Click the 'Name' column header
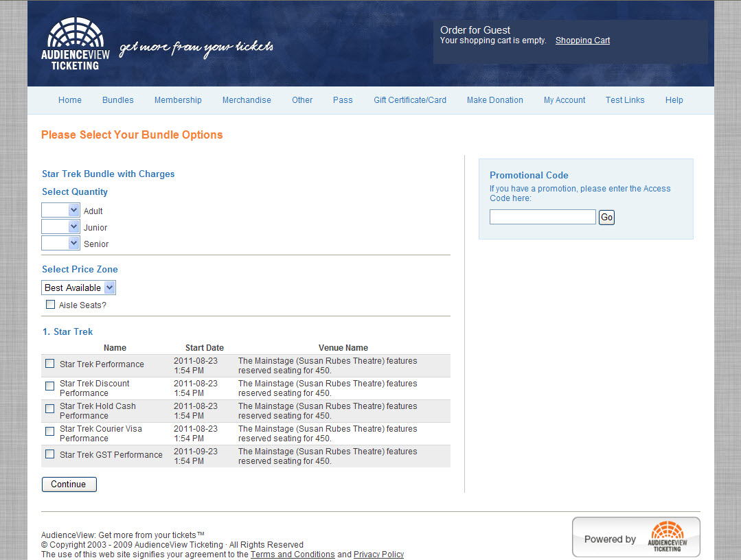 tap(115, 348)
